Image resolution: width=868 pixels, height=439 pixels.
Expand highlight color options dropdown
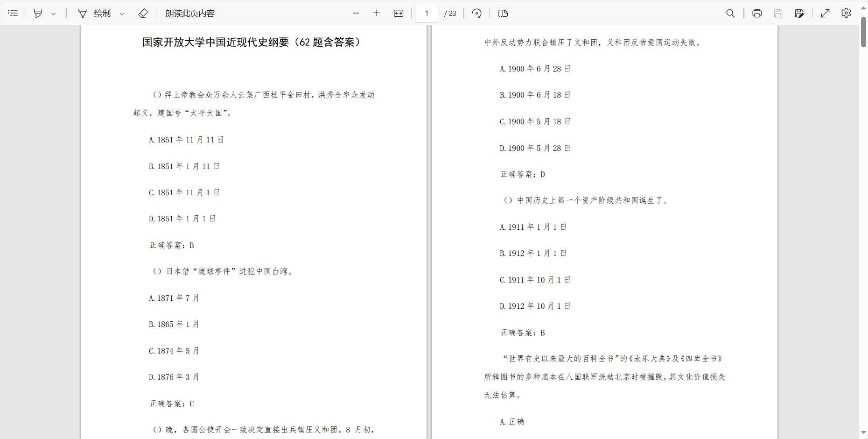tap(54, 14)
